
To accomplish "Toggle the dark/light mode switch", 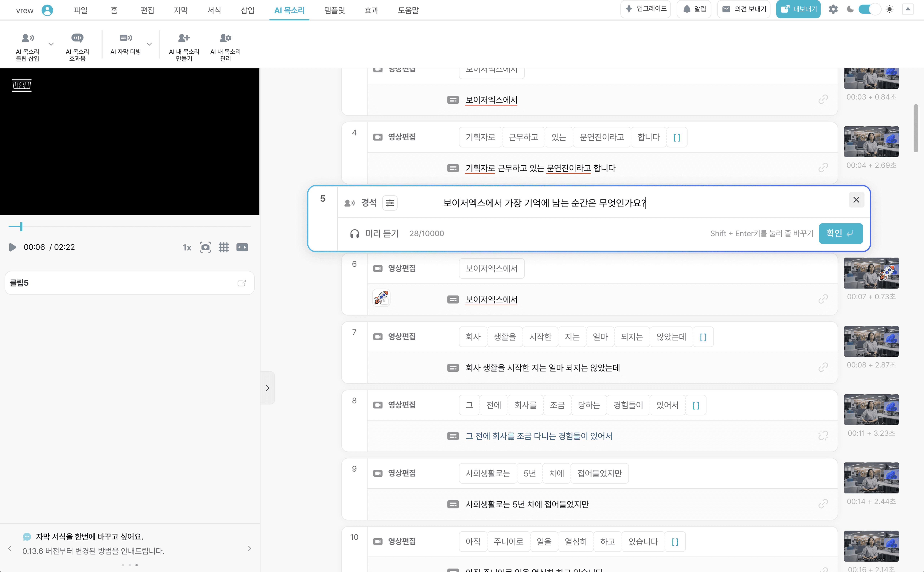I will [x=869, y=9].
